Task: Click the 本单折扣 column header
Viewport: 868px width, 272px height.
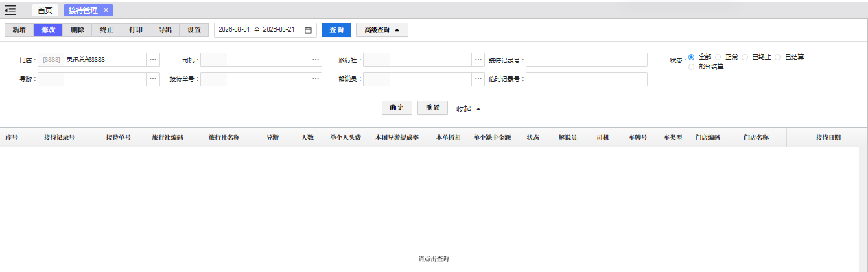Action: point(448,138)
